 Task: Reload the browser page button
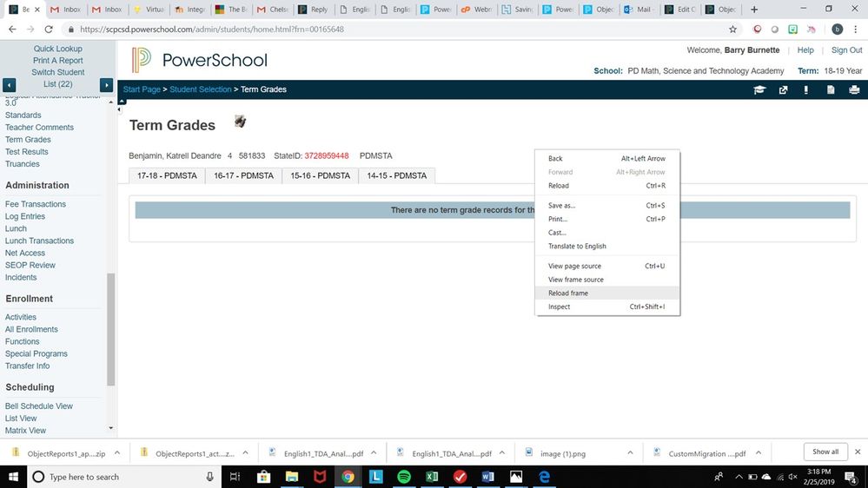click(49, 30)
